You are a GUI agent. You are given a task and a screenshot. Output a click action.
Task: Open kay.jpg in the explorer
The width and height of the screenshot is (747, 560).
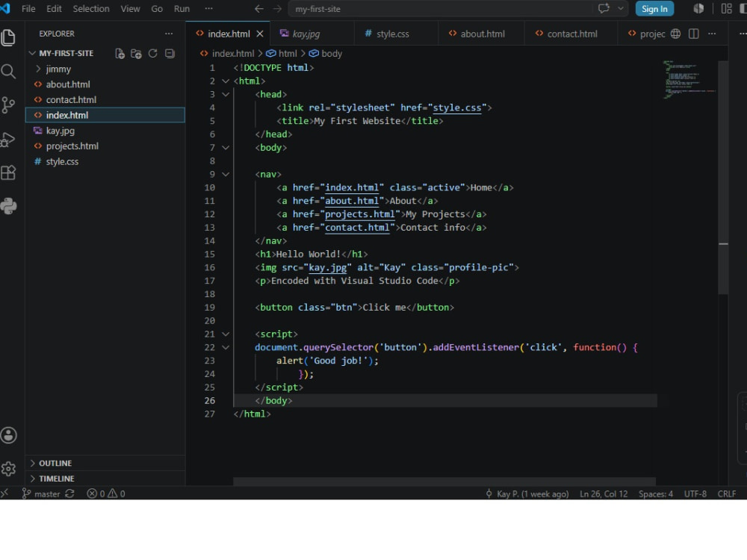pyautogui.click(x=105, y=131)
